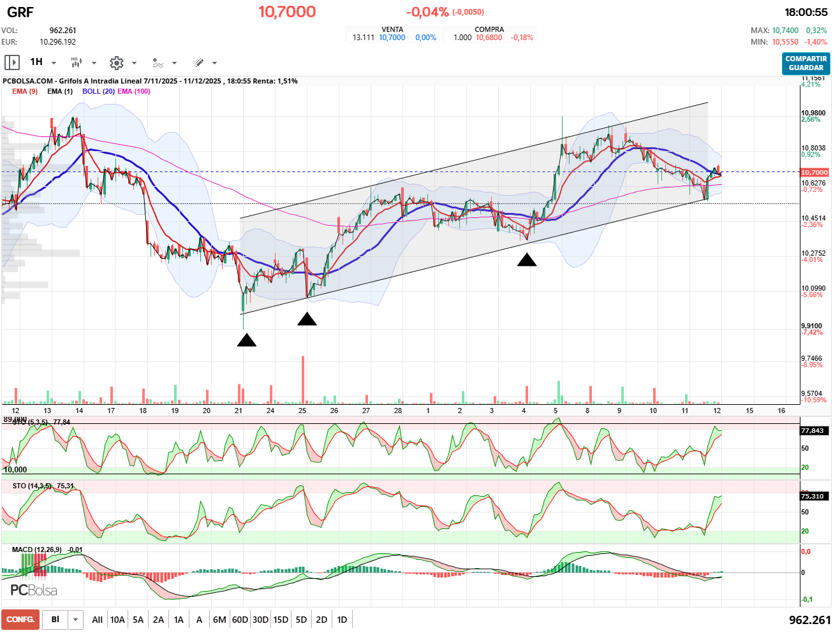Open the BI dropdown arrow
This screenshot has width=840, height=633.
point(76,620)
